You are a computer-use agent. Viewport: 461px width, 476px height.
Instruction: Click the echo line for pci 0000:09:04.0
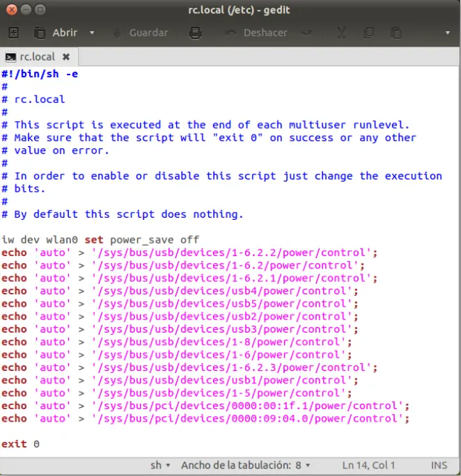click(x=205, y=418)
